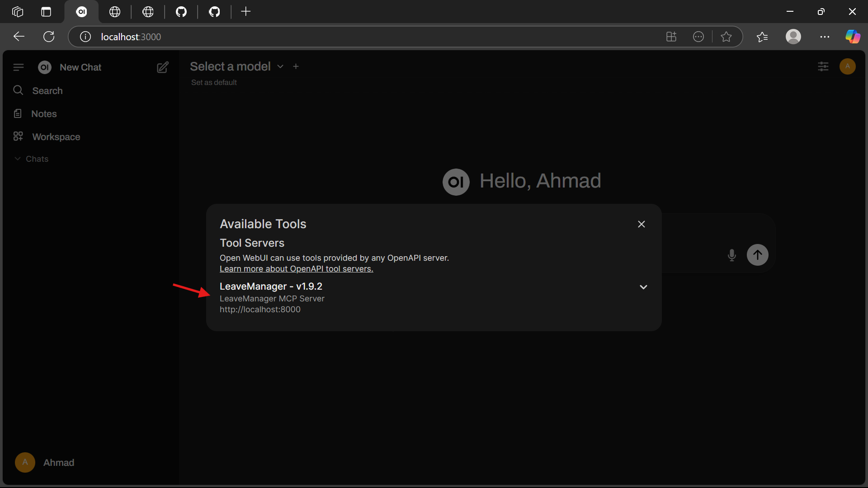This screenshot has width=868, height=488.
Task: Open the Search sidebar item
Action: tap(47, 90)
